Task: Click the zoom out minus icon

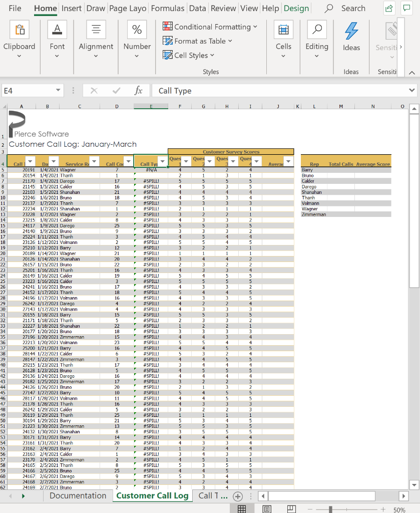Action: (310, 509)
